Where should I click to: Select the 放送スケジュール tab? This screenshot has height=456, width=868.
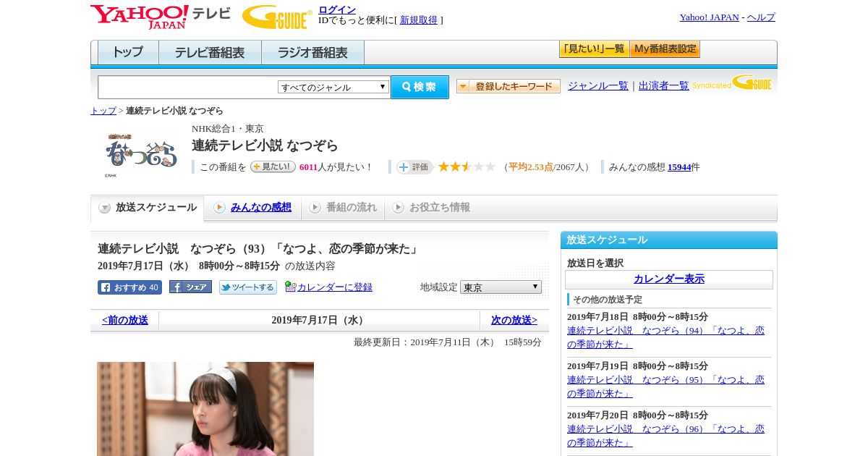point(148,208)
